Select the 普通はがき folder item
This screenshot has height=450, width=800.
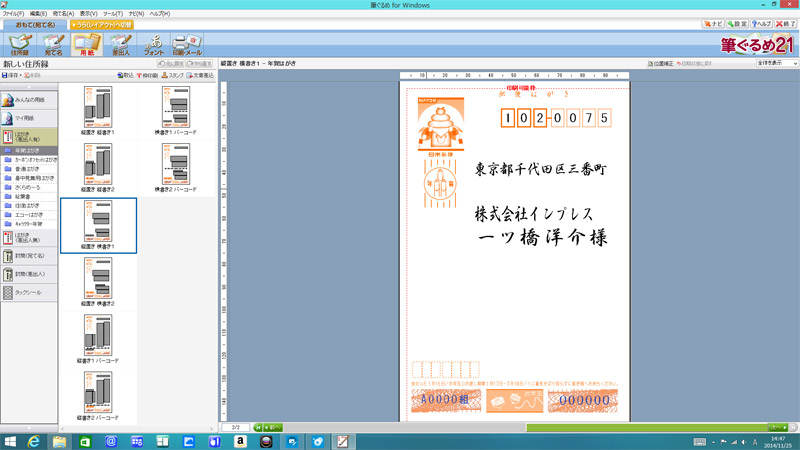click(x=28, y=169)
